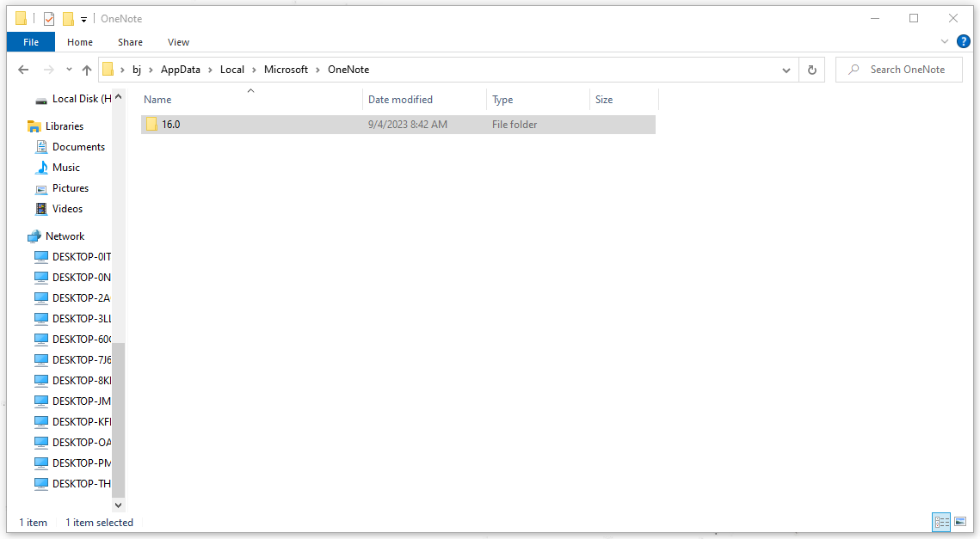
Task: Expand the chevron after AppData breadcrumb
Action: (x=210, y=70)
